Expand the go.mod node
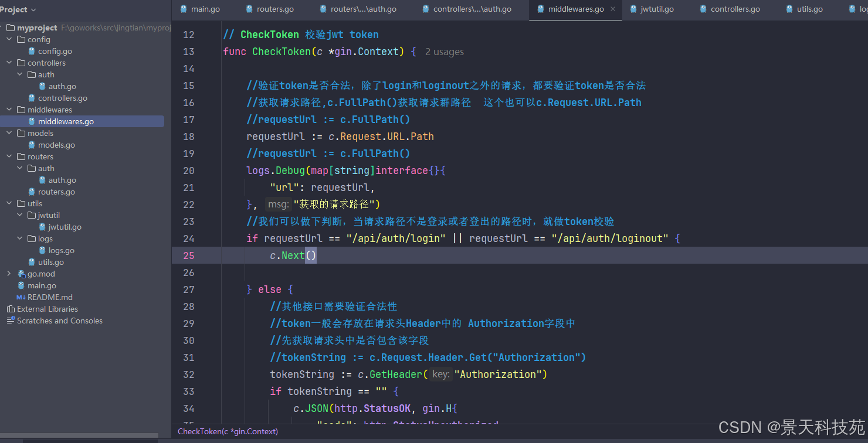The height and width of the screenshot is (443, 868). [9, 274]
